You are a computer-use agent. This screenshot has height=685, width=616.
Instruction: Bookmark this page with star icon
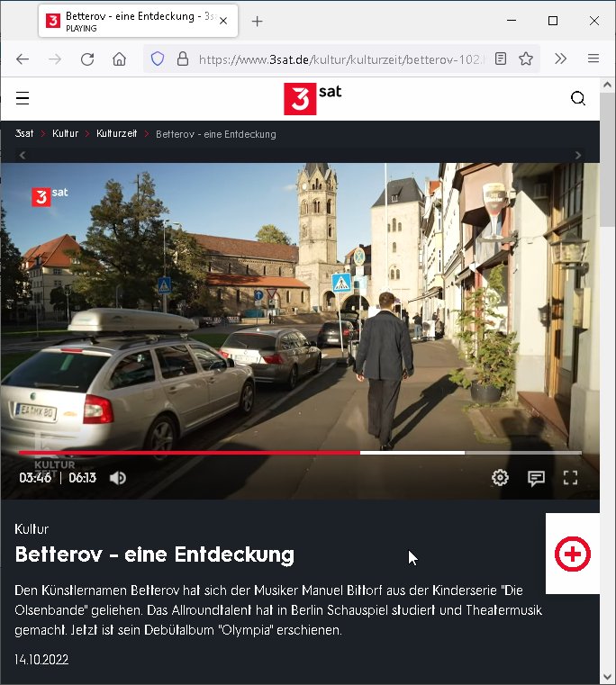click(526, 59)
